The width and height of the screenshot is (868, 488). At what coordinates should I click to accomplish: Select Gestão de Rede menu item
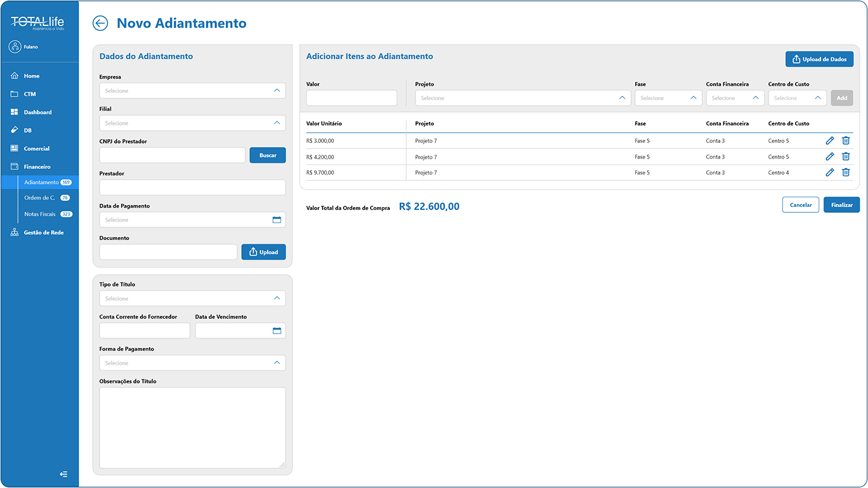[43, 233]
